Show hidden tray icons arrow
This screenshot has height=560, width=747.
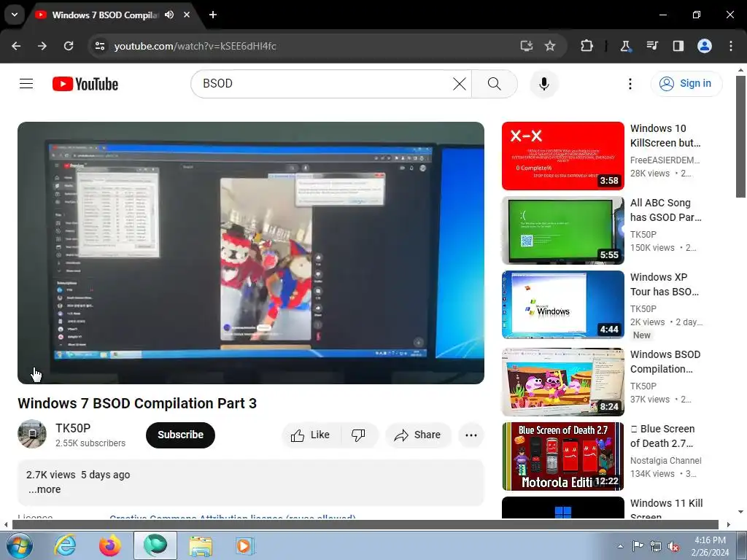click(x=620, y=545)
